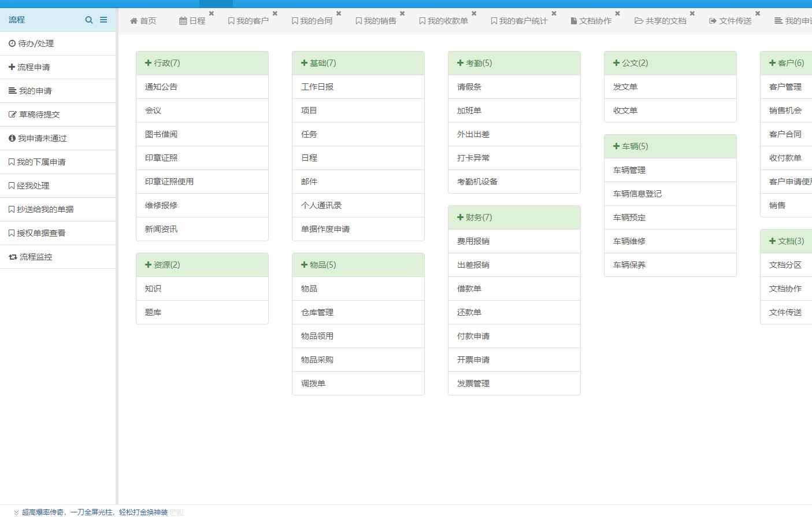
Task: Open the 调拨单 item
Action: [x=358, y=383]
